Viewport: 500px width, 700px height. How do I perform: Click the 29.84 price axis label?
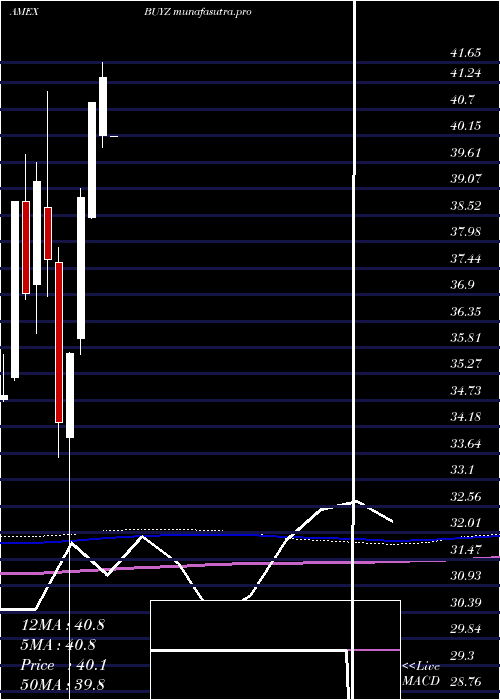coord(466,629)
